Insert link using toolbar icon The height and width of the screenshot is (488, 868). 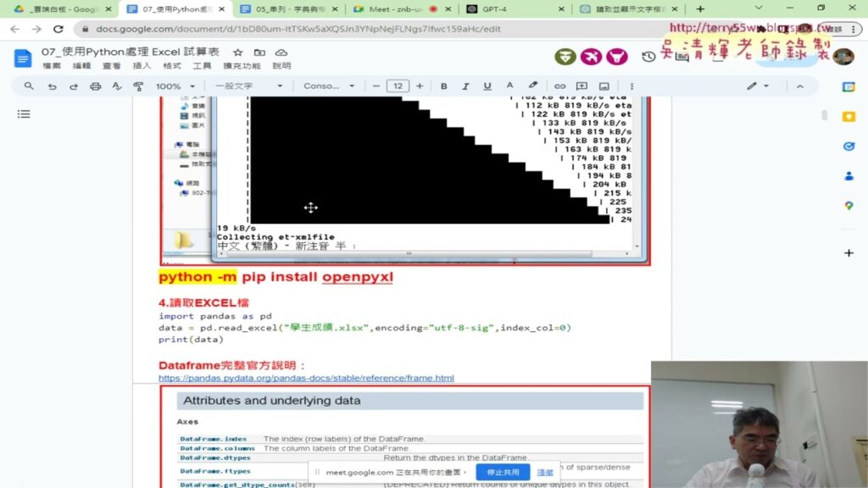559,86
